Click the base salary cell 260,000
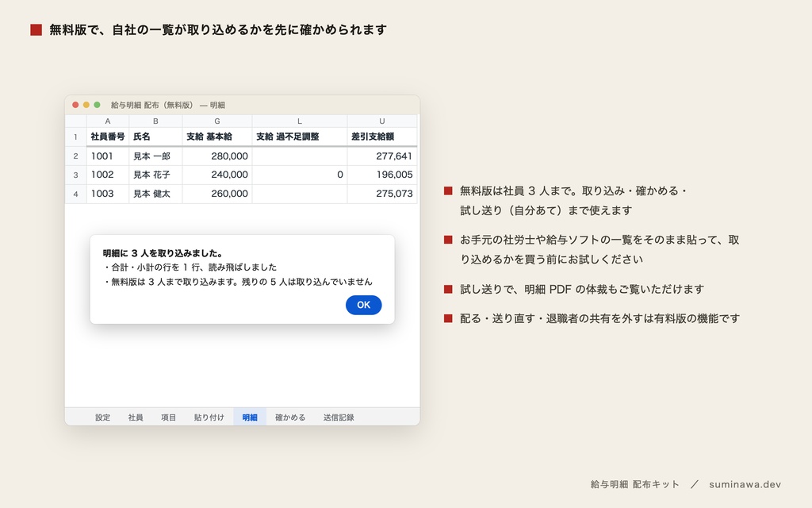 217,194
